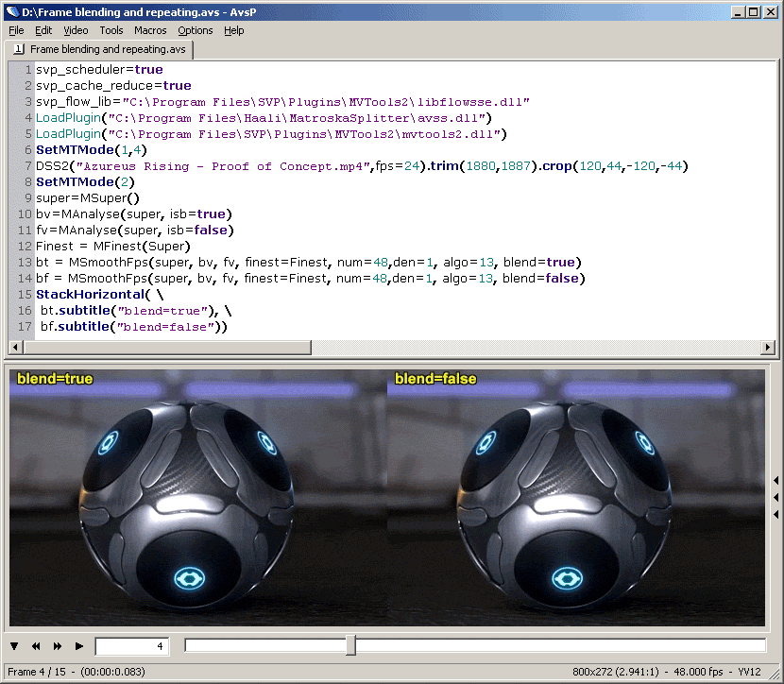The height and width of the screenshot is (684, 784).
Task: Step to the previous frame
Action: tap(36, 646)
